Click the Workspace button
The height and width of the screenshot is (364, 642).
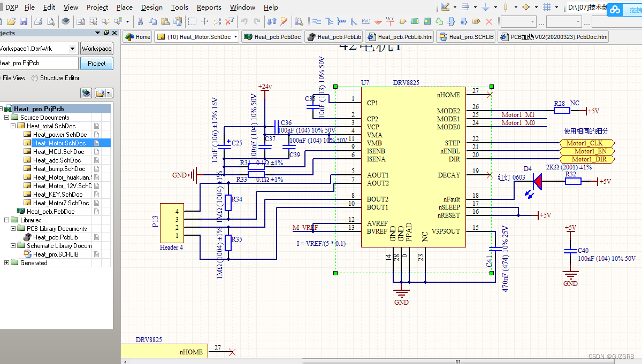click(96, 48)
